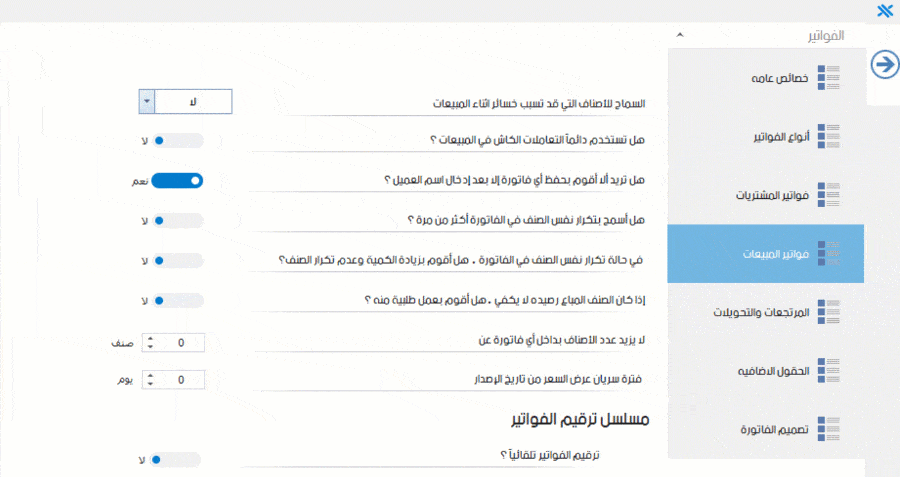The image size is (900, 477).
Task: Click the max items per invoice number field
Action: 181,343
